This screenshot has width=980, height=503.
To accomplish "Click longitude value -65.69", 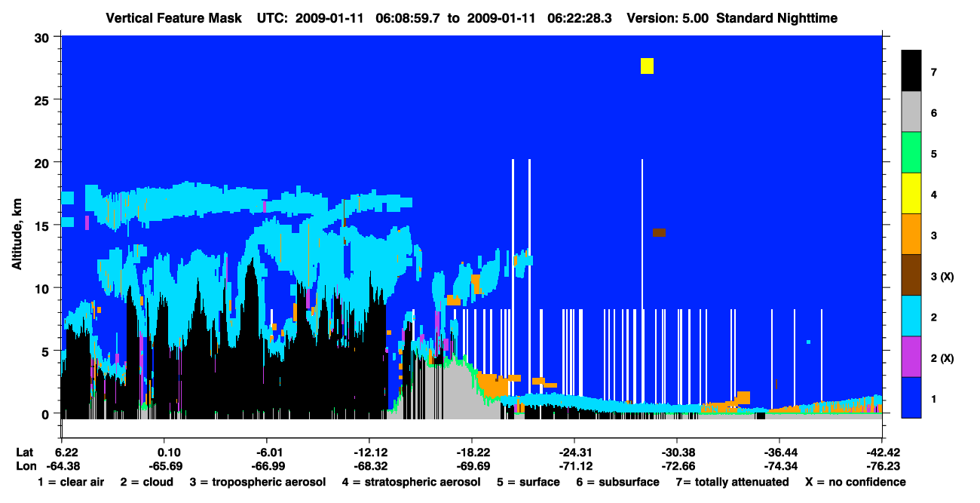I will click(164, 466).
